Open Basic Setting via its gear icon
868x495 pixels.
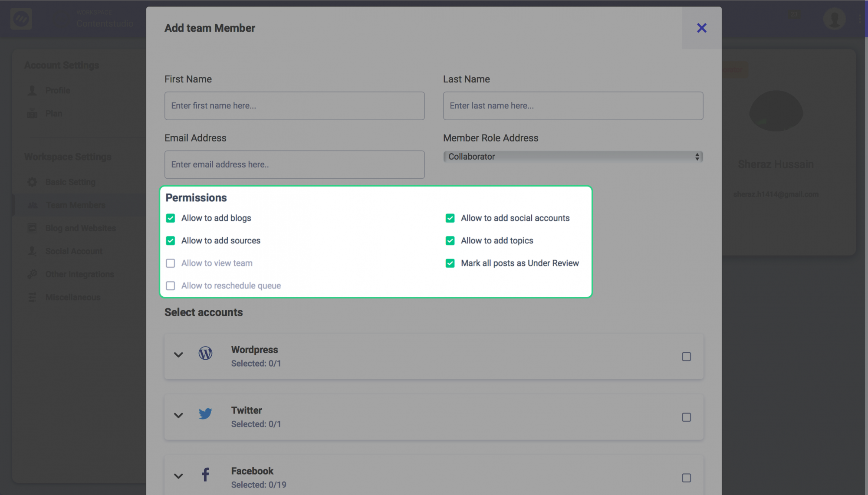[32, 182]
